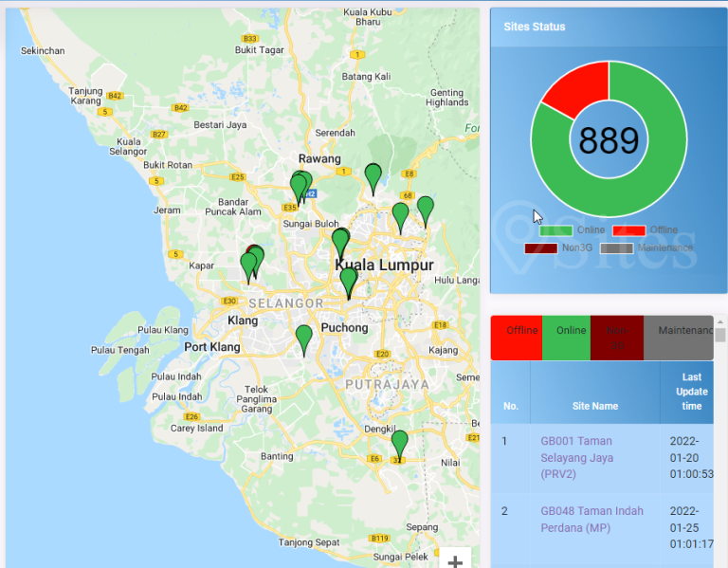Toggle the Online legend item in chart
This screenshot has height=568, width=728.
point(555,230)
